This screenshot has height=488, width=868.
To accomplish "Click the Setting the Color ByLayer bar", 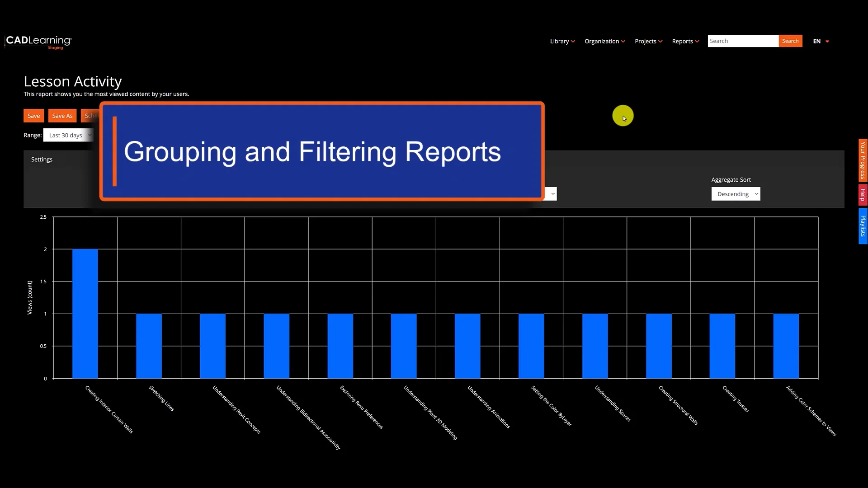I will tap(531, 346).
